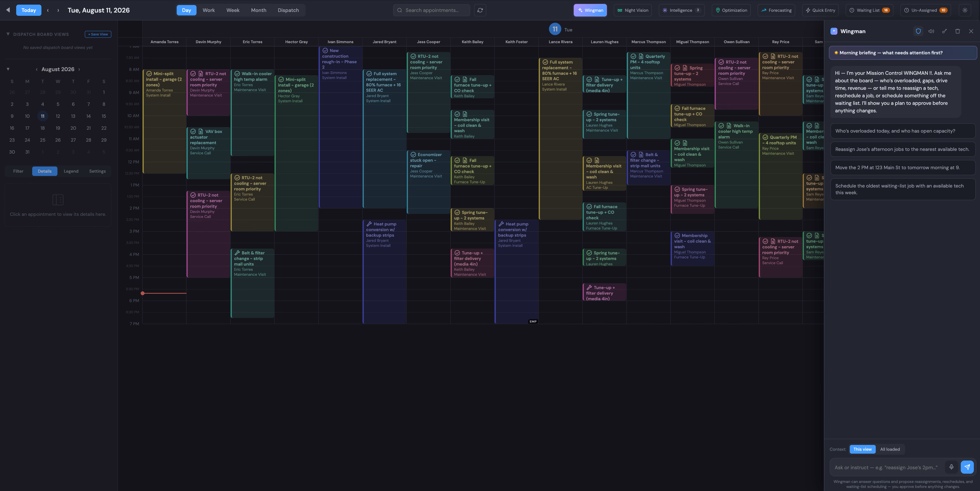Open the light/dark theme sun icon
This screenshot has height=491, width=980.
pos(965,10)
